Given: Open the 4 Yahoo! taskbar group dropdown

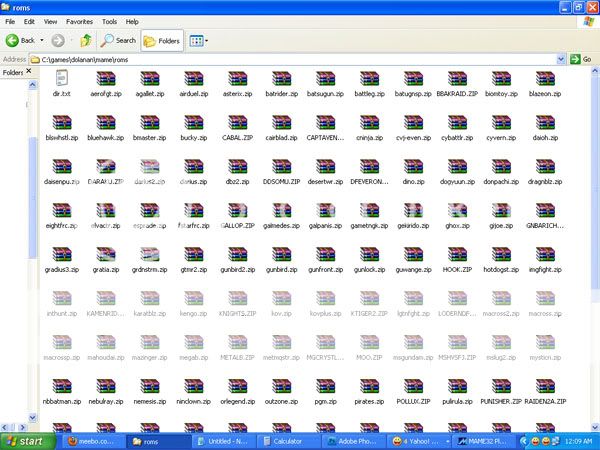Looking at the screenshot, I should (447, 442).
